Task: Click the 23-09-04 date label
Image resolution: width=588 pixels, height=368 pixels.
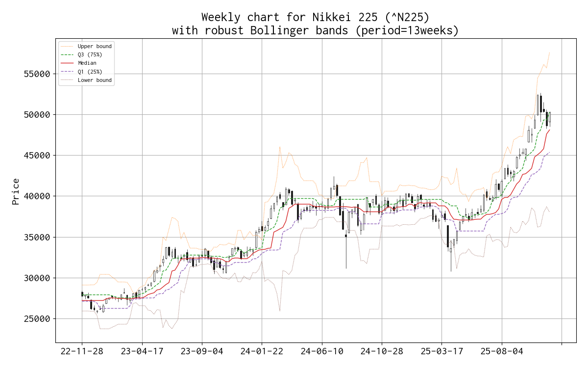Action: [202, 352]
